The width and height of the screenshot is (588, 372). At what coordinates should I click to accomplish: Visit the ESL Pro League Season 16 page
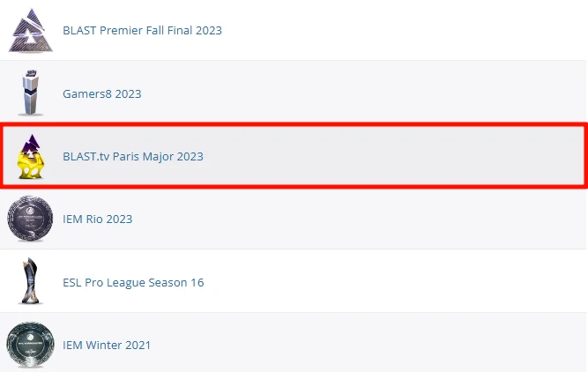click(x=133, y=282)
